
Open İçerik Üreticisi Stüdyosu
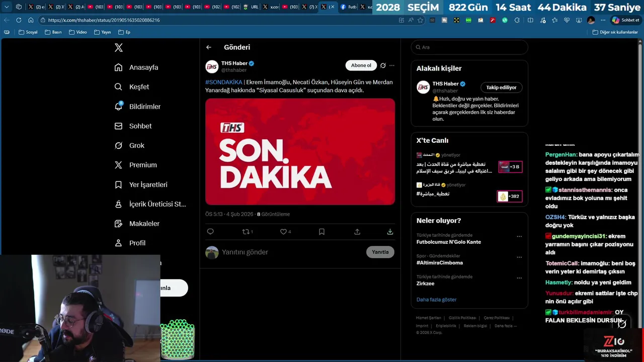[150, 204]
